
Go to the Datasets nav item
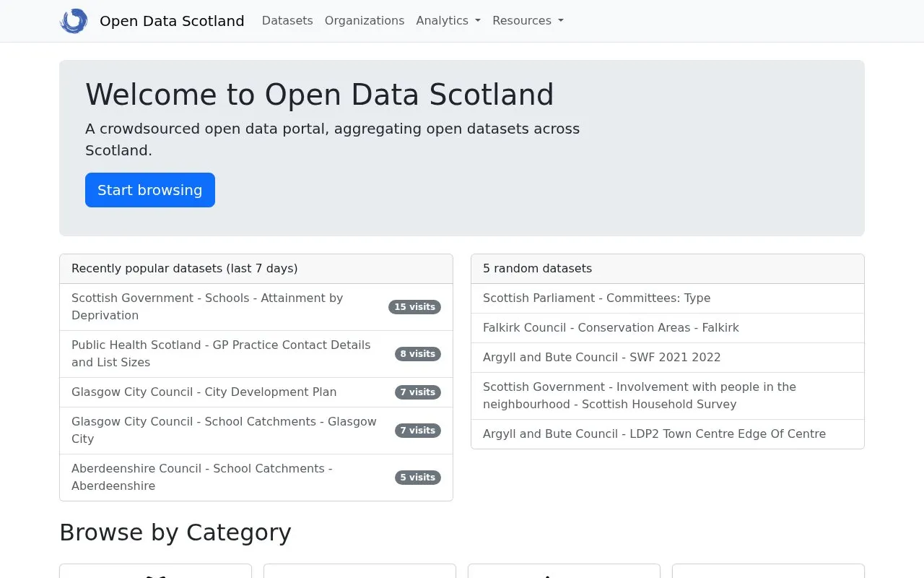(287, 21)
